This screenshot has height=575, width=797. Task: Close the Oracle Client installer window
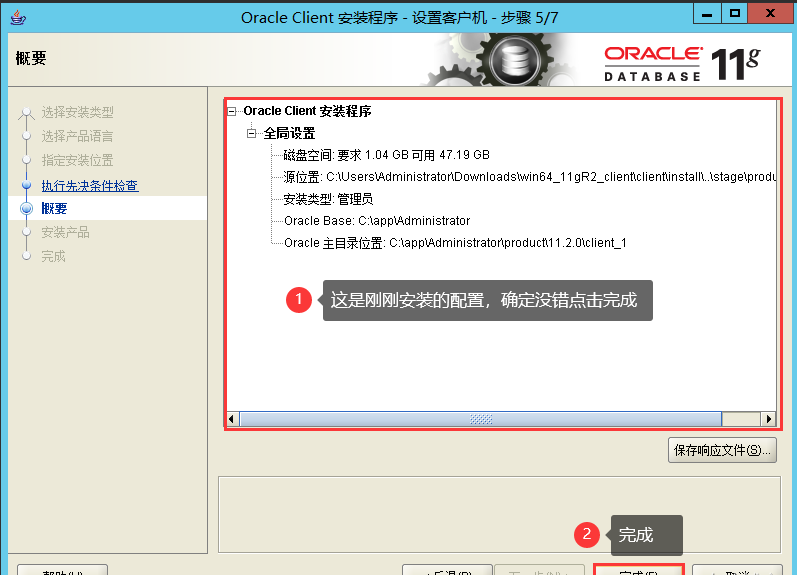click(x=771, y=14)
